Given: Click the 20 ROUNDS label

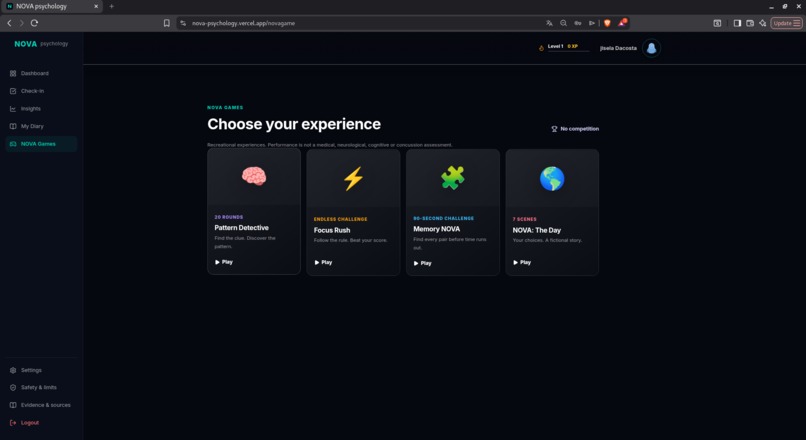Looking at the screenshot, I should pos(229,217).
